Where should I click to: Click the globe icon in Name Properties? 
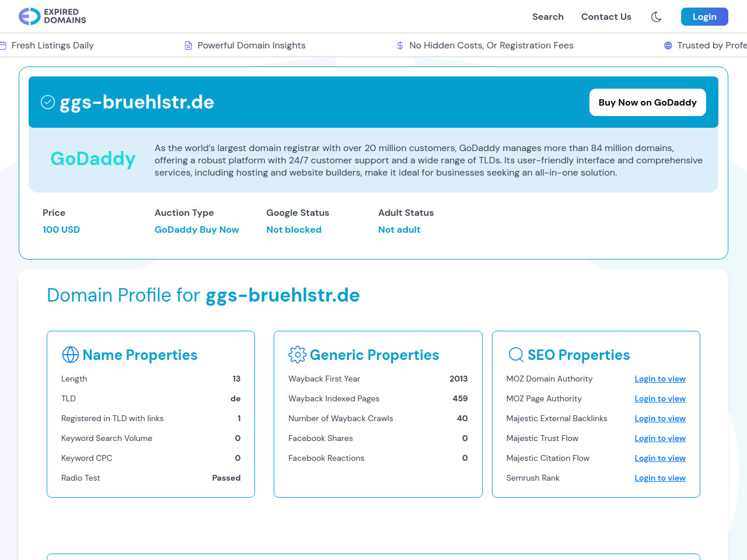tap(71, 355)
